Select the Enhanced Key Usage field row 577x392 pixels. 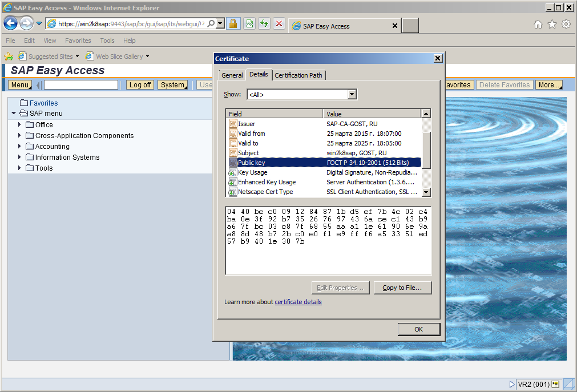tap(267, 182)
